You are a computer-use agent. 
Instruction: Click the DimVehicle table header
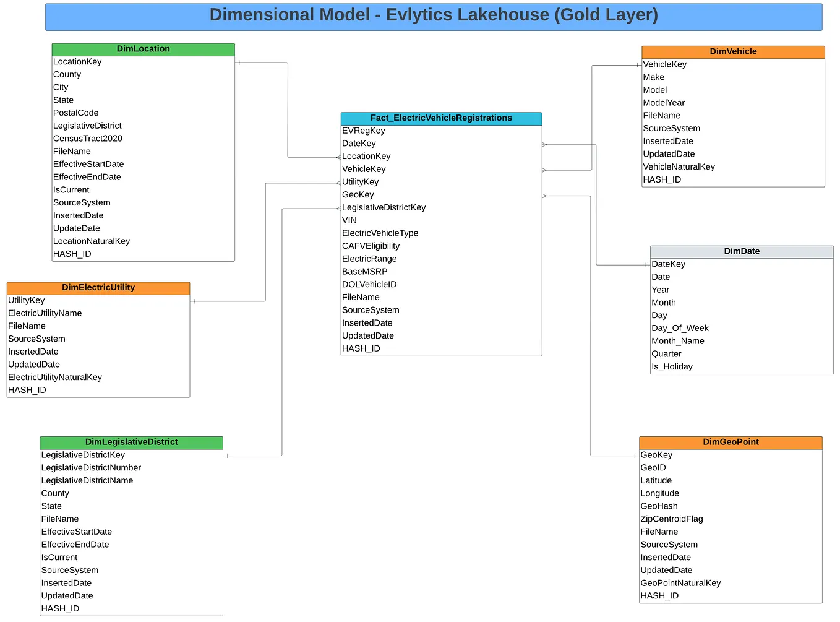732,52
